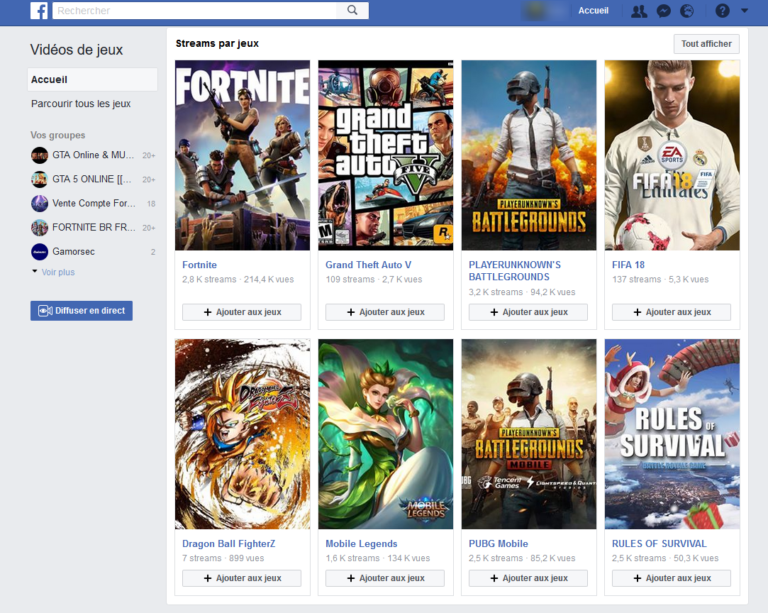Image resolution: width=768 pixels, height=613 pixels.
Task: Open blurred profile name in top bar
Action: (x=546, y=11)
